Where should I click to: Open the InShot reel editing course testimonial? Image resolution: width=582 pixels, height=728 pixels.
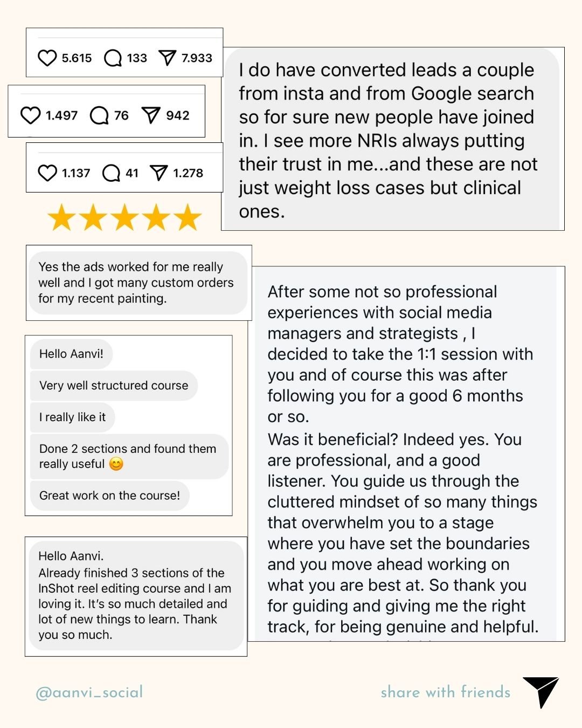pos(136,595)
